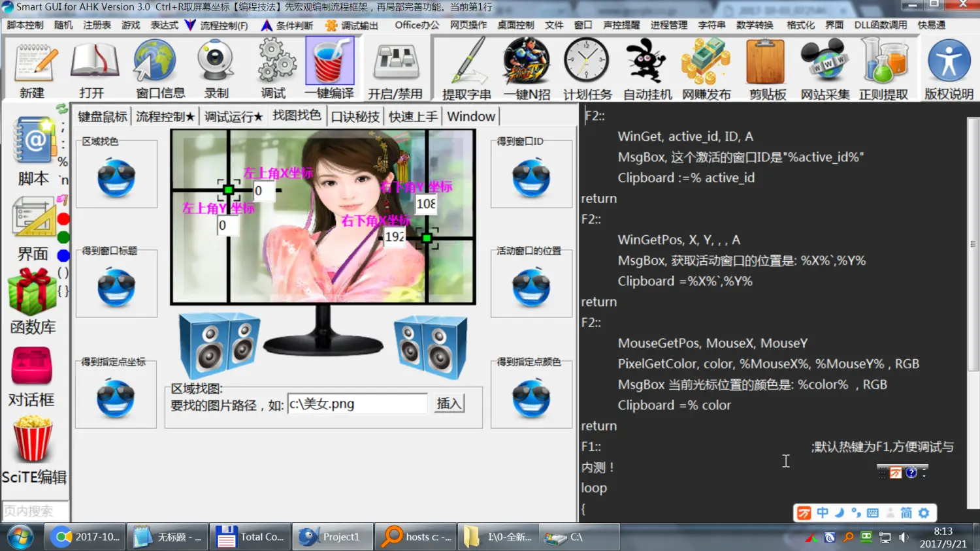
Task: Switch to the Window tab
Action: (471, 116)
